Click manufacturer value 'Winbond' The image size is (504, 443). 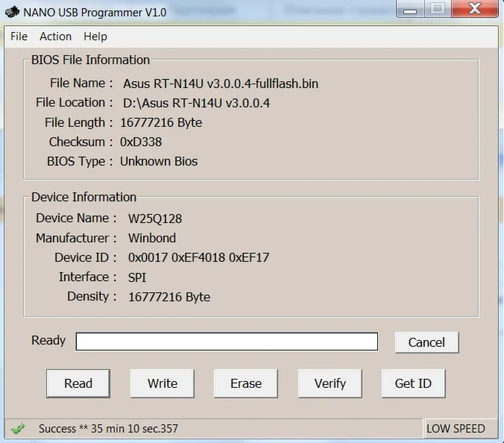tap(152, 238)
